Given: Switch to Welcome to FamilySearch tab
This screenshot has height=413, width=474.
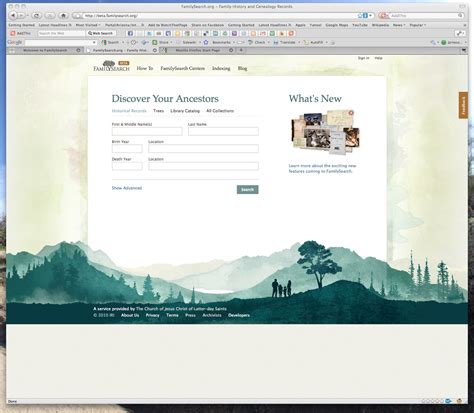Looking at the screenshot, I should tap(45, 50).
